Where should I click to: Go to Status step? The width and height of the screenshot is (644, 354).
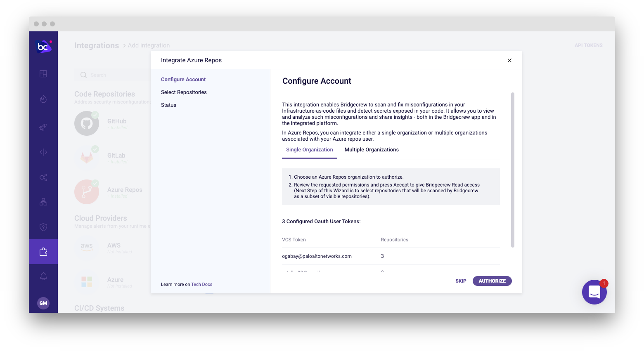pyautogui.click(x=168, y=105)
